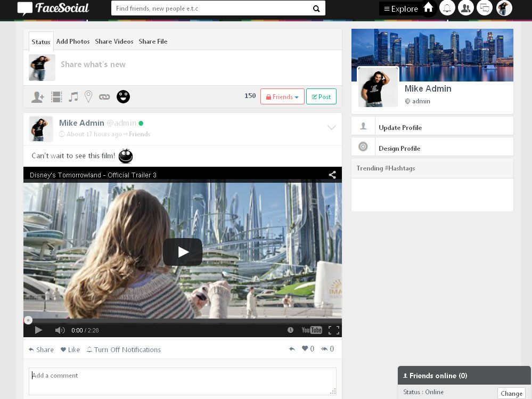This screenshot has height=399, width=532.
Task: Click the reply arrow icon under post
Action: (x=292, y=349)
